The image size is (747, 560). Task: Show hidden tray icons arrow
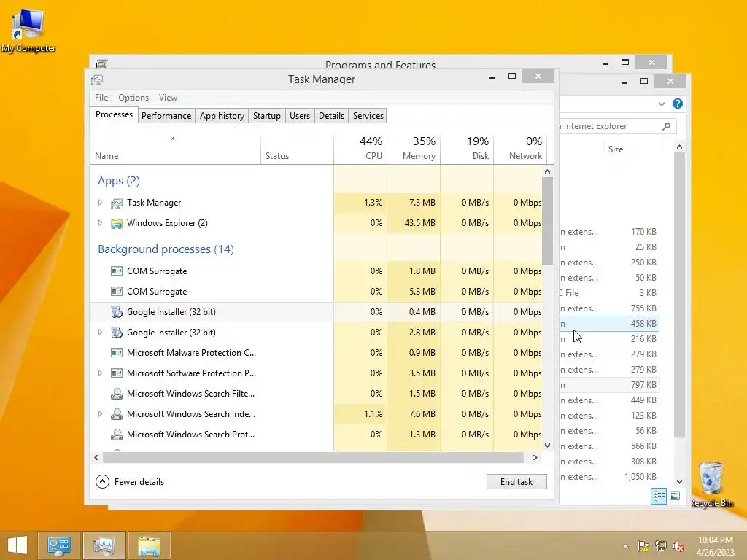coord(625,546)
